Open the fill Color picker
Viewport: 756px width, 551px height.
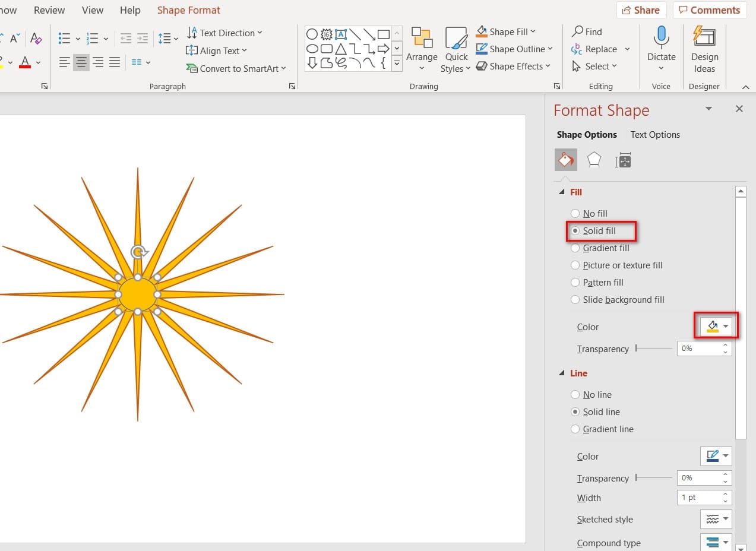(x=716, y=326)
